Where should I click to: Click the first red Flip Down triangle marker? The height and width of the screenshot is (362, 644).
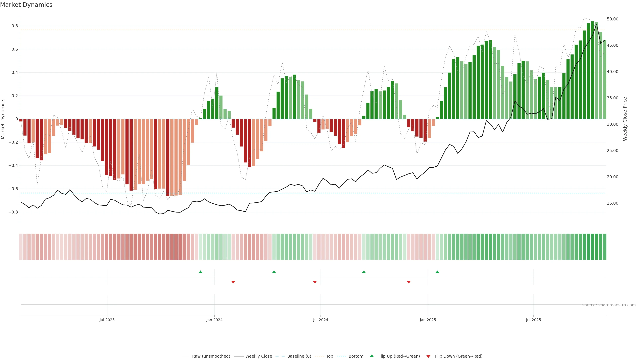(233, 282)
